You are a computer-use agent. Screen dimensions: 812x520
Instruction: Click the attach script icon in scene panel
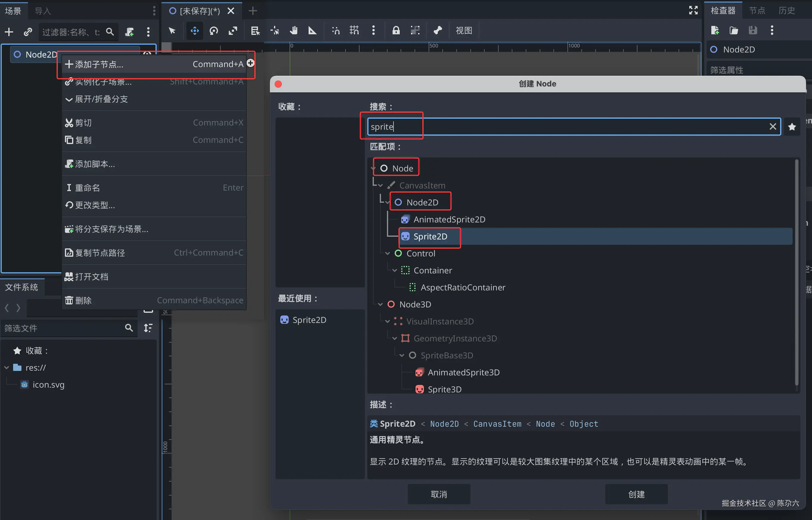tap(130, 32)
